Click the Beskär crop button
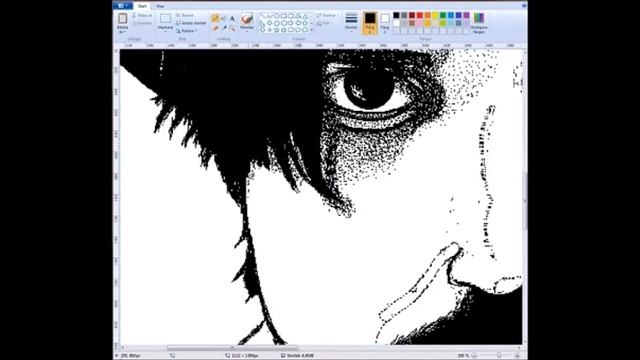Screen dimensions: 640x360 click(185, 16)
